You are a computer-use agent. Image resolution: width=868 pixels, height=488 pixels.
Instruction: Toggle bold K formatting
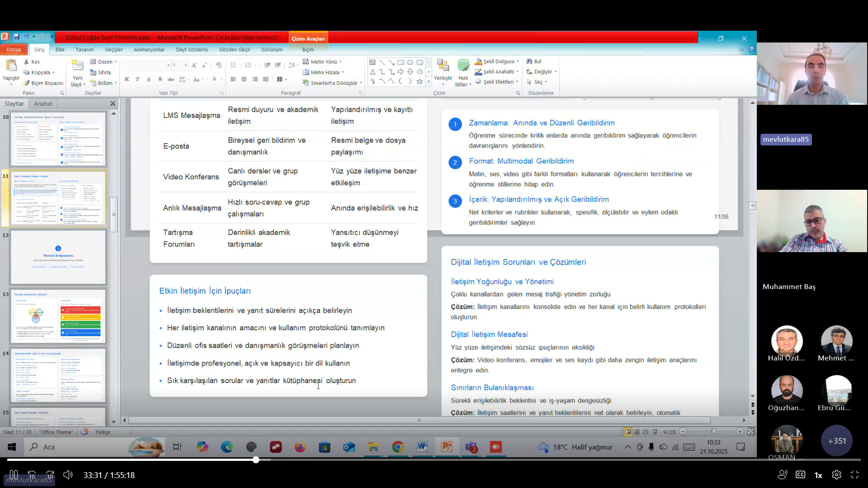127,79
